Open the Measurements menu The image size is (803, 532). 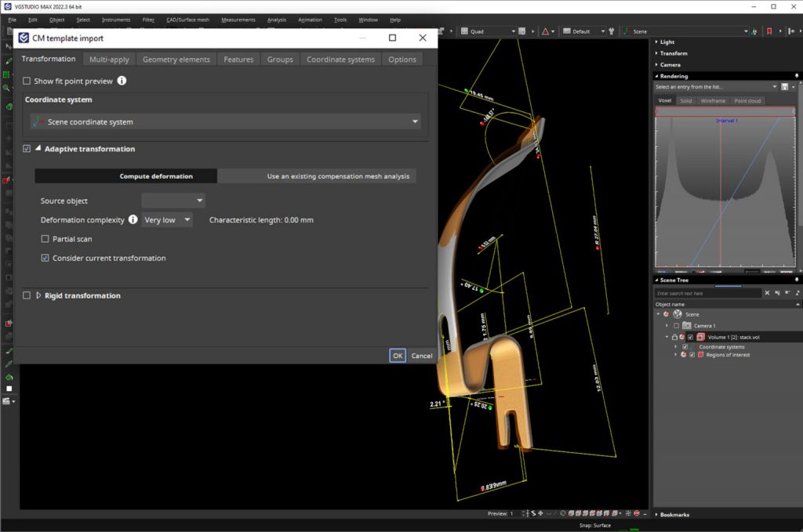pyautogui.click(x=238, y=20)
